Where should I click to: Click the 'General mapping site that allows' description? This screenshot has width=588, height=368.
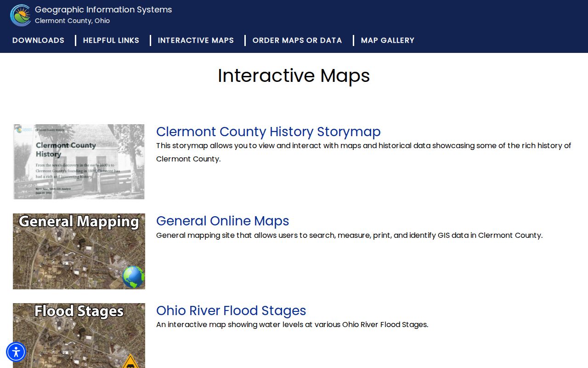(x=349, y=235)
